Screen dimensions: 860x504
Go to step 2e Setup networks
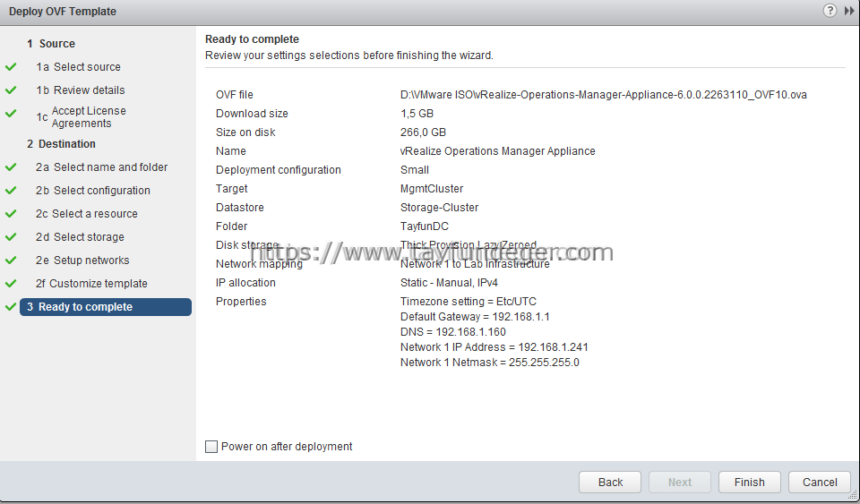82,261
